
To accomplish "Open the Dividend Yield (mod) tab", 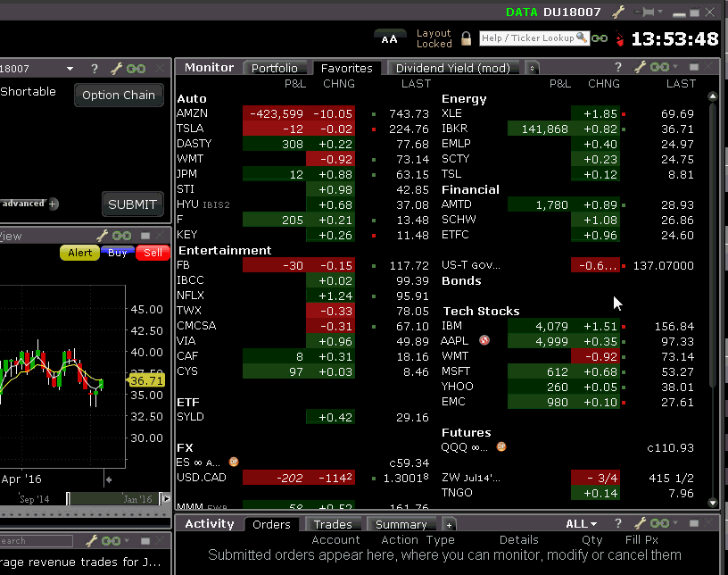I will pos(452,69).
